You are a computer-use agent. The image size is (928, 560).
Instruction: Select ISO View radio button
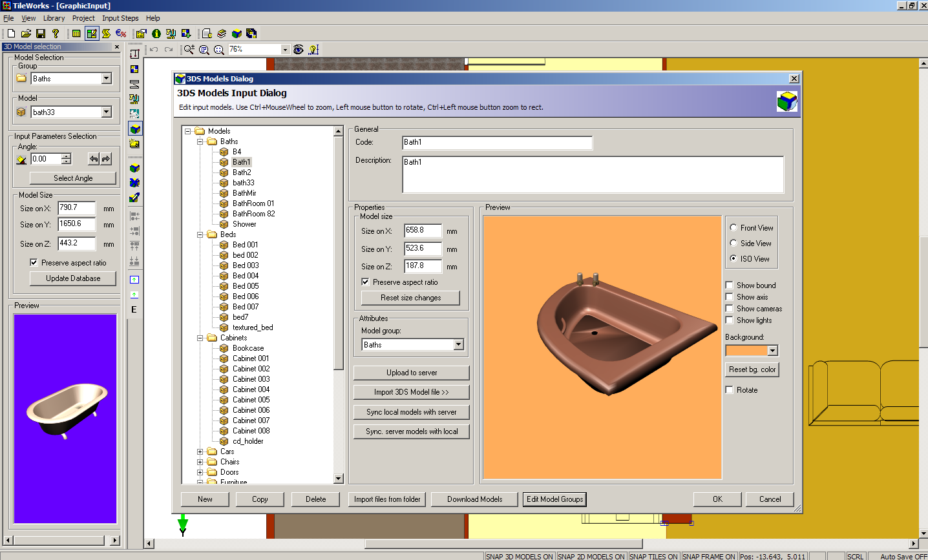pyautogui.click(x=733, y=258)
